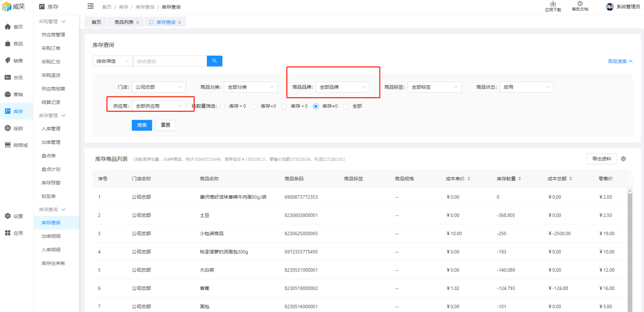Click the 应用下载 download icon
Viewport: 644px width, 312px height.
tap(553, 4)
